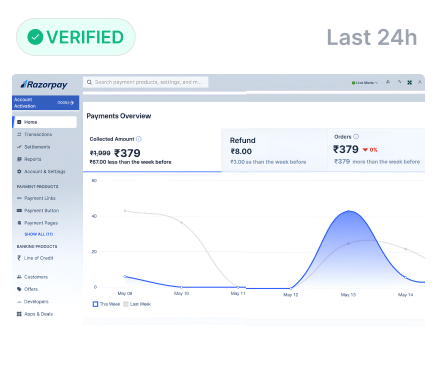Click the Developers sidebar icon
The image size is (436, 385).
point(19,302)
